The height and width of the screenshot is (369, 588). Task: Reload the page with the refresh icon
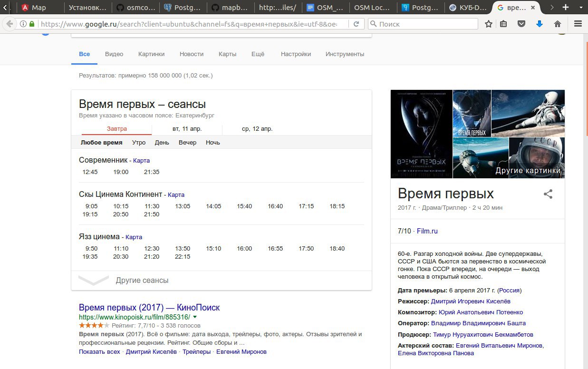tap(356, 24)
